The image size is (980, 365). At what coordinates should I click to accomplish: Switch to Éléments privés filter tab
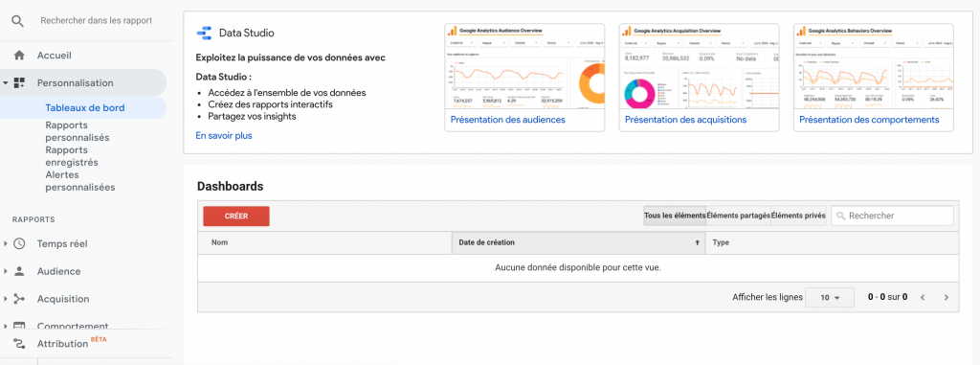[798, 216]
